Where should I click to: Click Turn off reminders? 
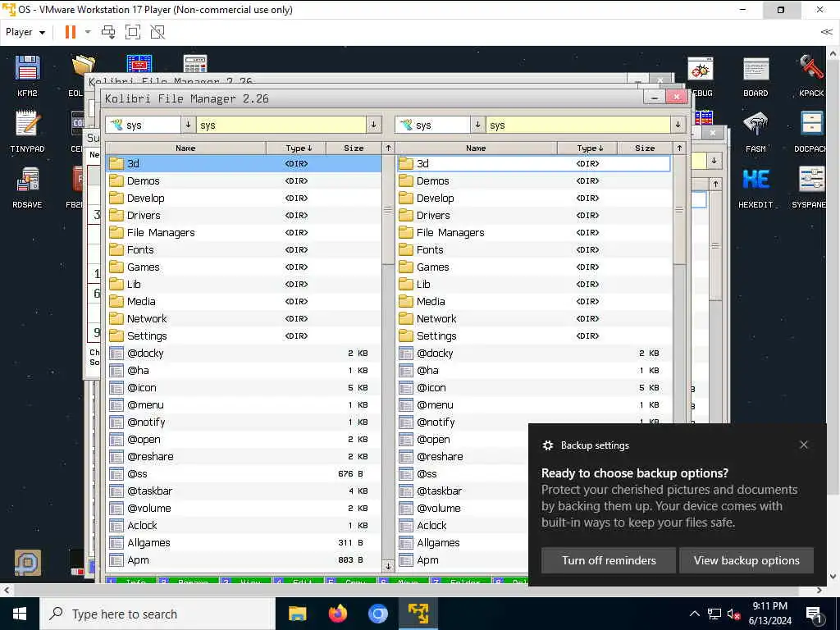point(608,560)
